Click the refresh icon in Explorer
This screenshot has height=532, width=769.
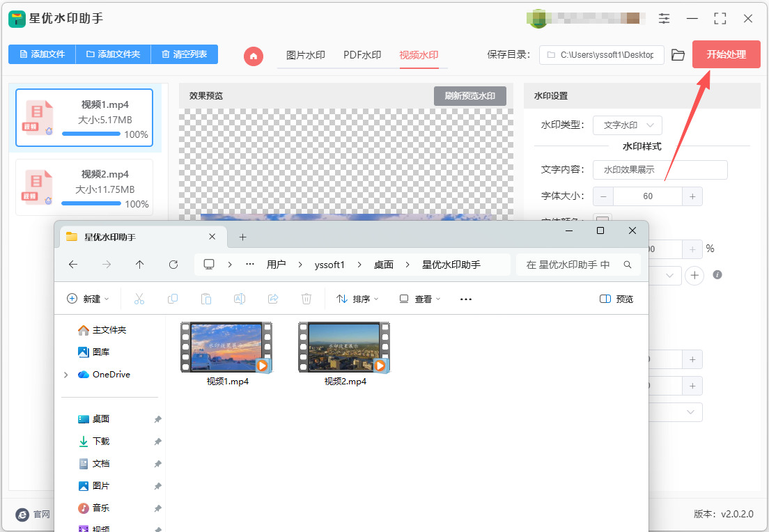point(173,265)
